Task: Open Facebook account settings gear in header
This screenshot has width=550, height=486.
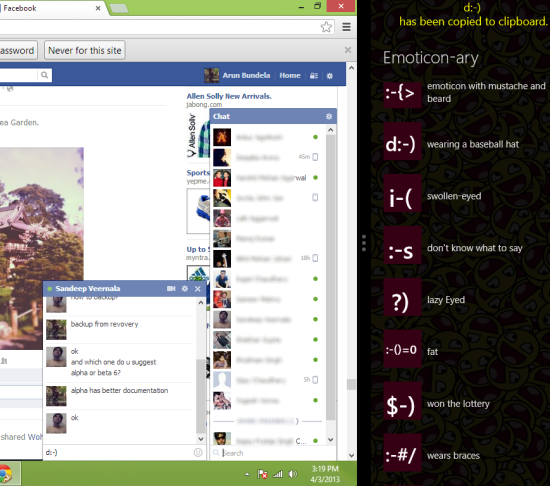Action: pos(330,76)
